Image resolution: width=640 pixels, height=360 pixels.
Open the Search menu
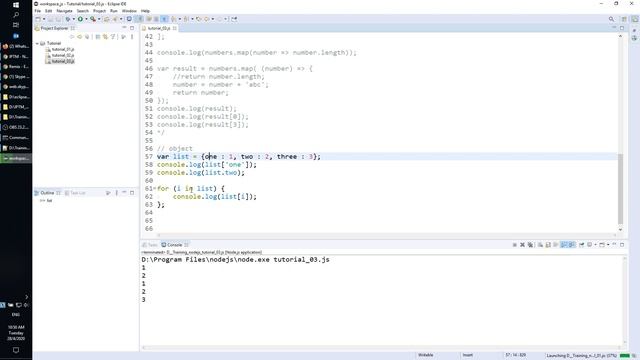tap(83, 11)
